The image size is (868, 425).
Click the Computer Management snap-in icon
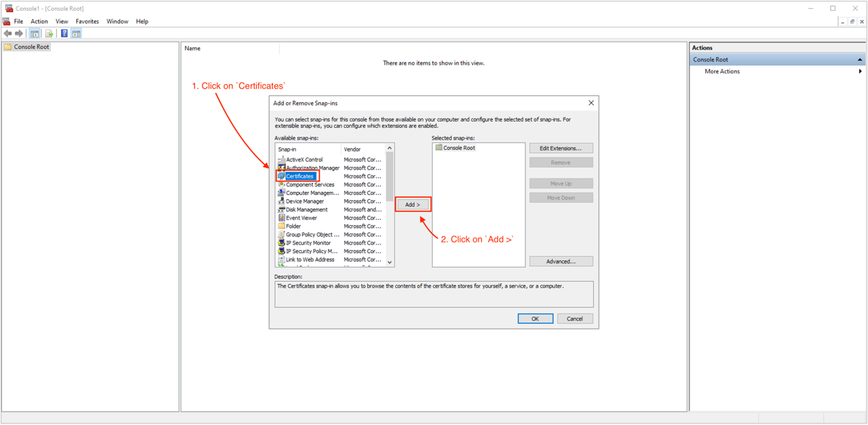pos(281,193)
